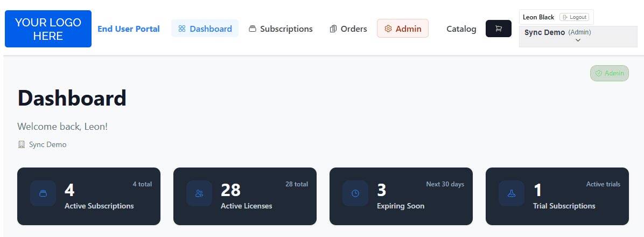Click the YOUR LOGO HERE logo

click(48, 29)
